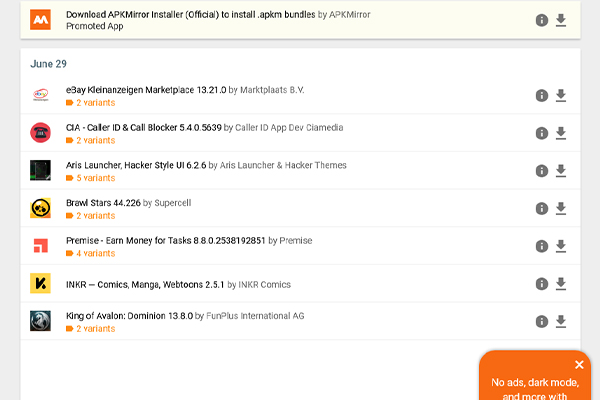The height and width of the screenshot is (400, 600).
Task: Open developer Supercell link
Action: pos(173,203)
